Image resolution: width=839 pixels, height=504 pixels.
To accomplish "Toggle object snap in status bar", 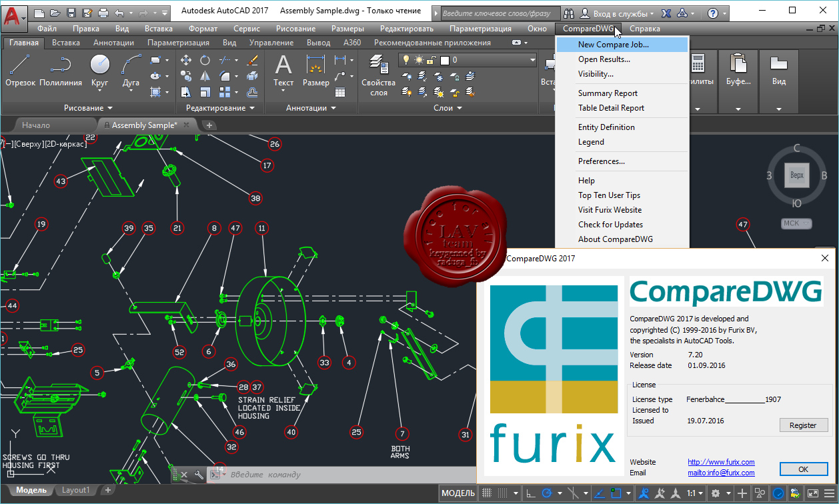I will [616, 493].
